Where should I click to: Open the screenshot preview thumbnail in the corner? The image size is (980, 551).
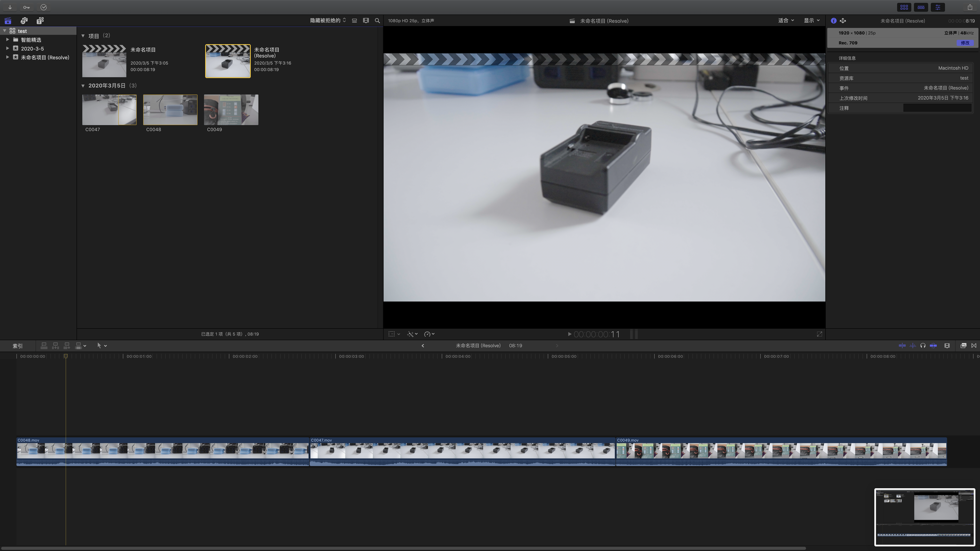924,517
